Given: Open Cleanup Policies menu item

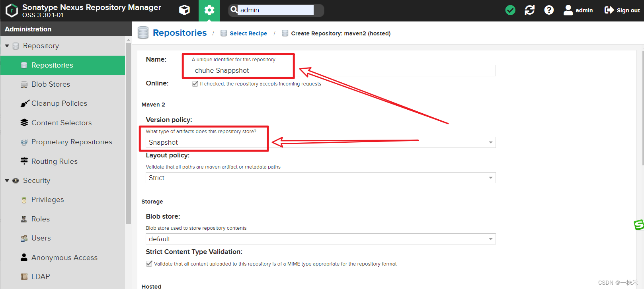Looking at the screenshot, I should (62, 103).
